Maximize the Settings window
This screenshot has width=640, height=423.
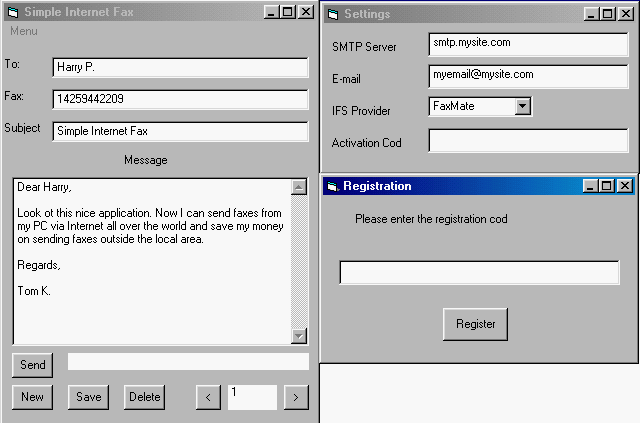coord(608,14)
